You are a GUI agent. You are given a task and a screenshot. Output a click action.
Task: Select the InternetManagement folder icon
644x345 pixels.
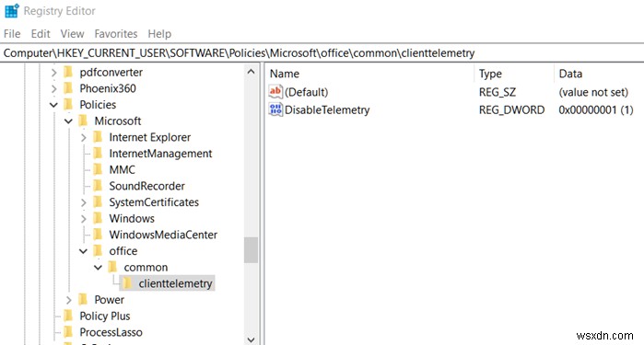pos(98,154)
